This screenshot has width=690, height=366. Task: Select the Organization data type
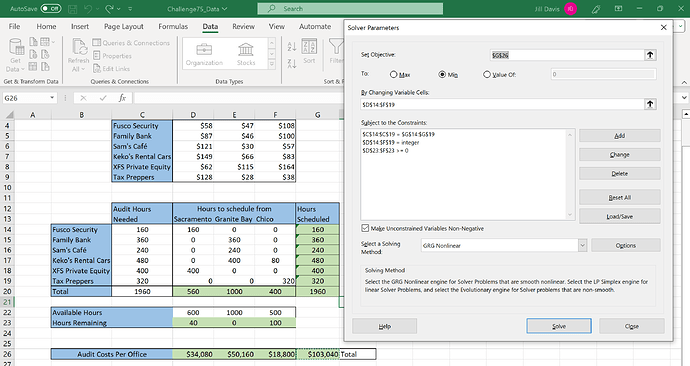[204, 54]
